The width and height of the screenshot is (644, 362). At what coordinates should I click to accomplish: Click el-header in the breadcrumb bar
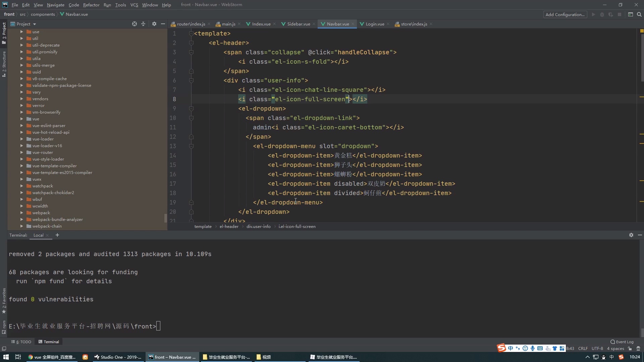pos(229,226)
